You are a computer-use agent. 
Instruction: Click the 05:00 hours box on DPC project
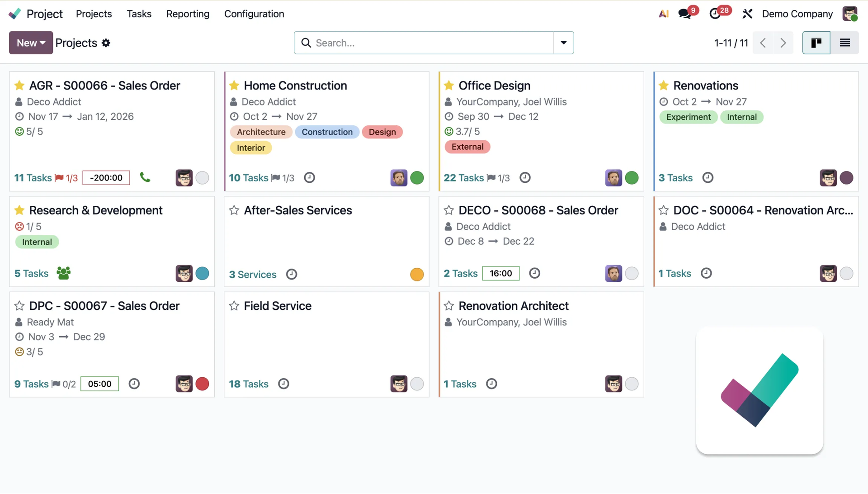(99, 384)
